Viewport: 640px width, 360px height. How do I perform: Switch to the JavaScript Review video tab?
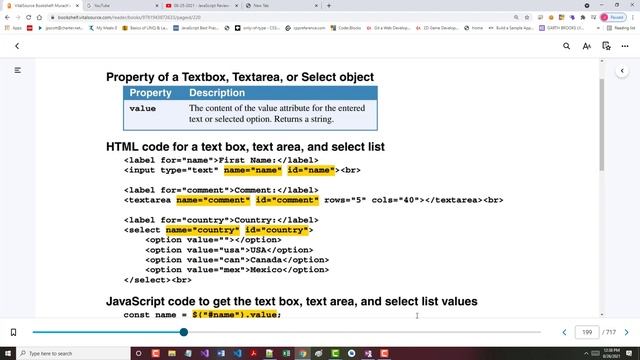tap(202, 6)
